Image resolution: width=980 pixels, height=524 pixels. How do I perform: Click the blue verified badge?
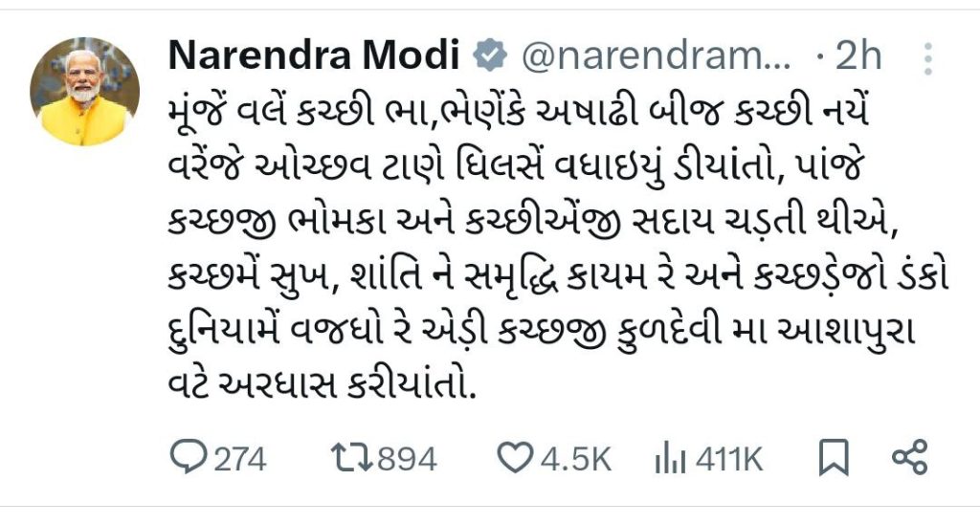tap(491, 57)
